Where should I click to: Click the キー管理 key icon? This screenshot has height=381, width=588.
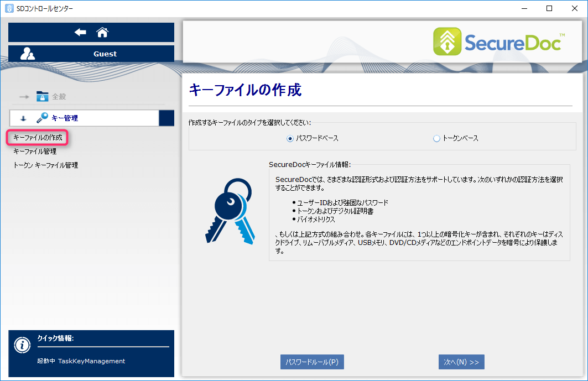pos(42,118)
